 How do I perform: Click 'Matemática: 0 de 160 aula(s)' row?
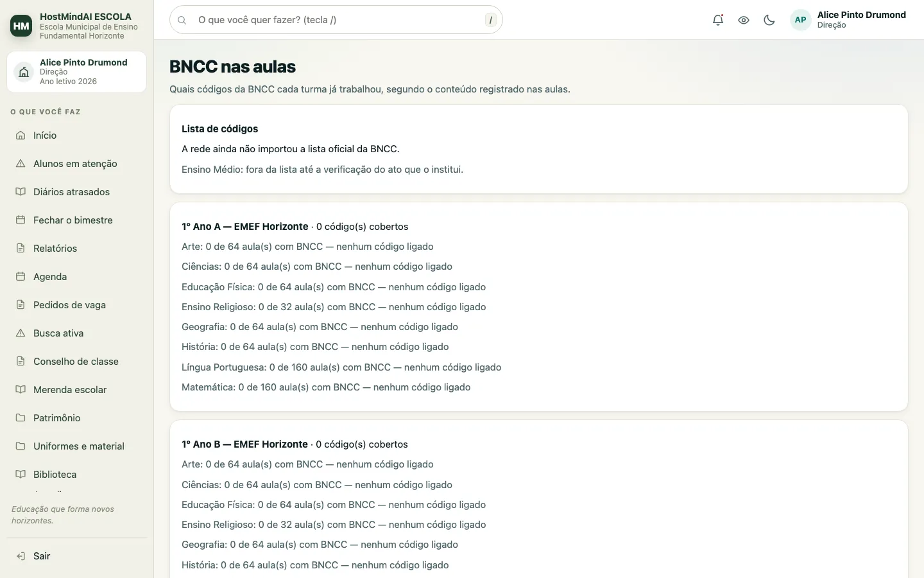click(x=326, y=387)
